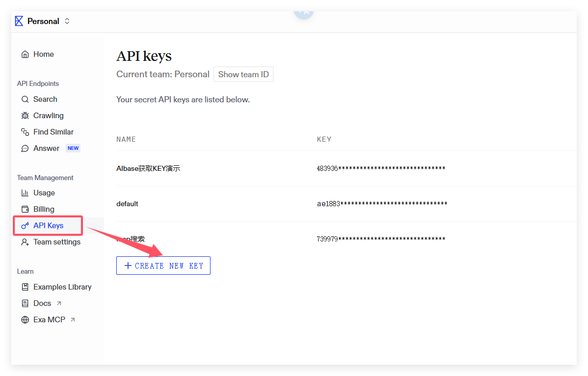Click the Usage bar chart icon
This screenshot has height=376, width=588.
[x=25, y=193]
